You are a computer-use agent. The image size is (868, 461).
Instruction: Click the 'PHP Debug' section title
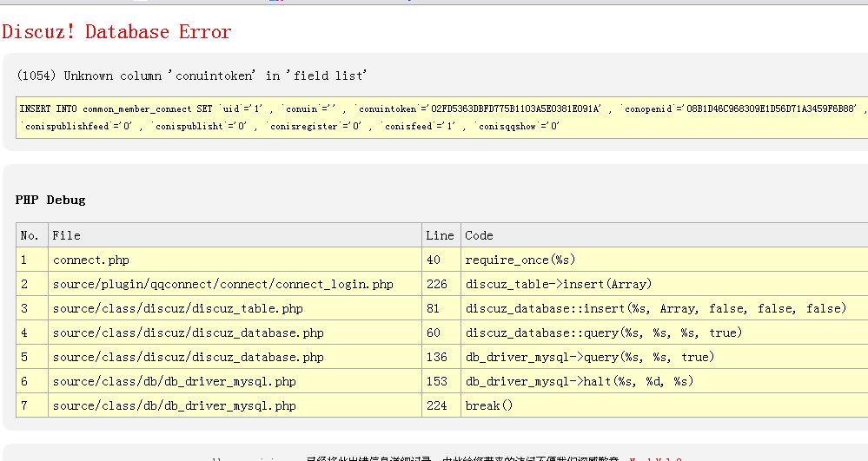point(50,200)
